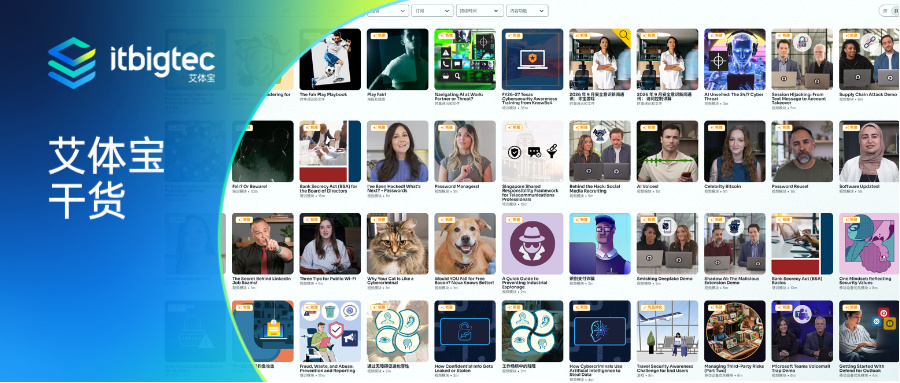This screenshot has height=383, width=900.
Task: Click the itbigtec stacked layers logo
Action: [72, 63]
